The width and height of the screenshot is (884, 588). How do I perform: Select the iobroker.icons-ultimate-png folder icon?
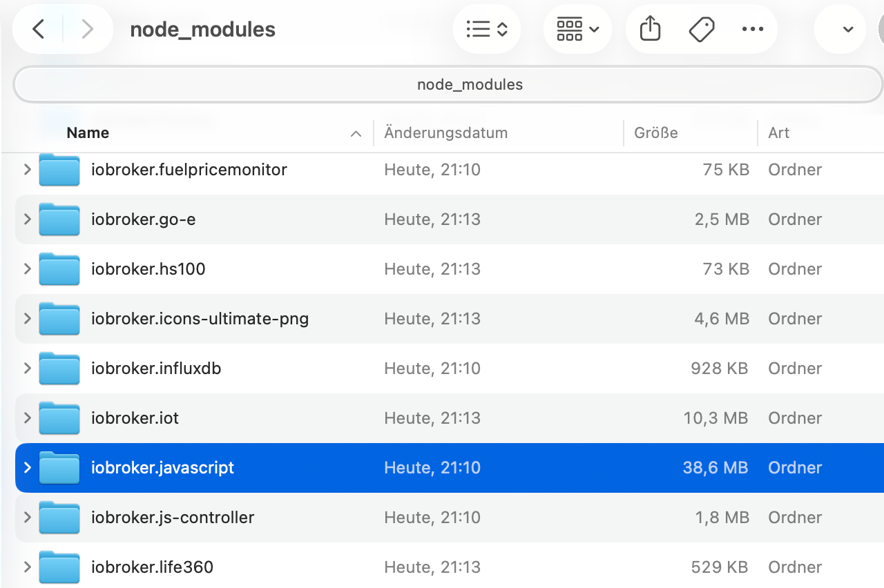coord(59,318)
